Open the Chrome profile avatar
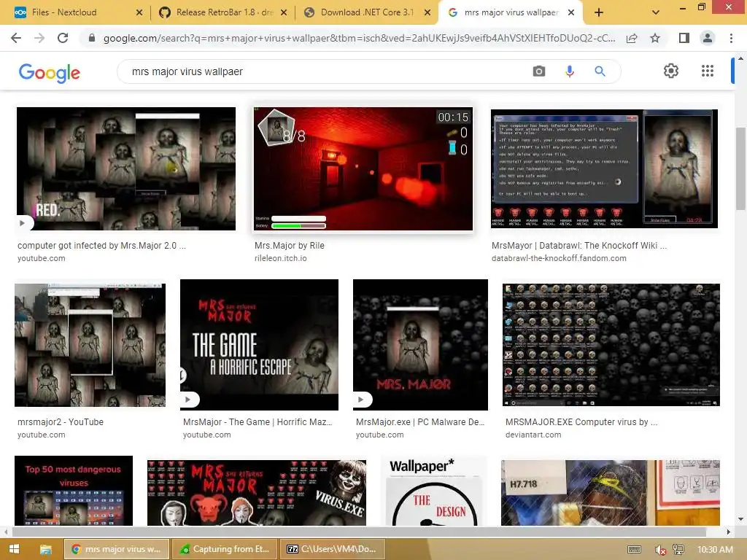This screenshot has width=747, height=560. click(x=708, y=38)
